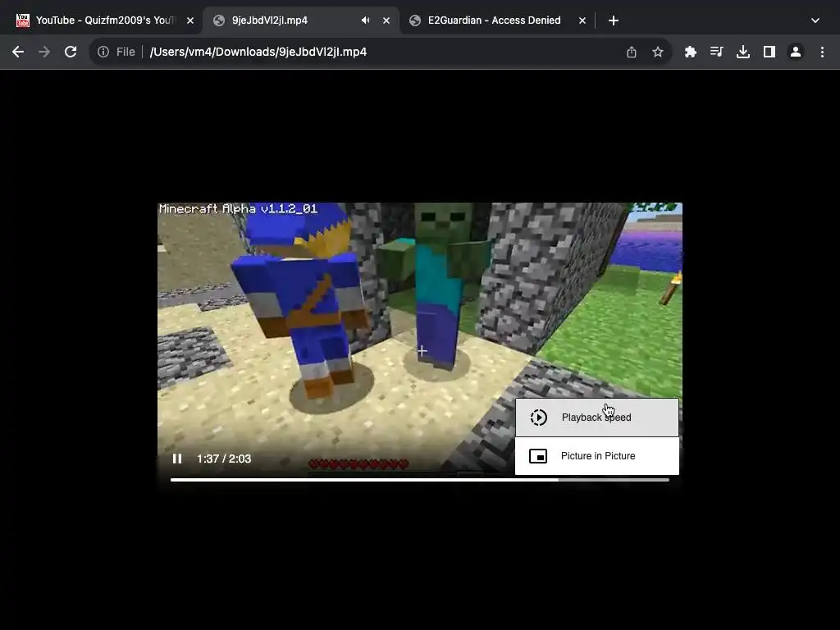Open a new tab with plus button
The width and height of the screenshot is (840, 630).
point(614,21)
